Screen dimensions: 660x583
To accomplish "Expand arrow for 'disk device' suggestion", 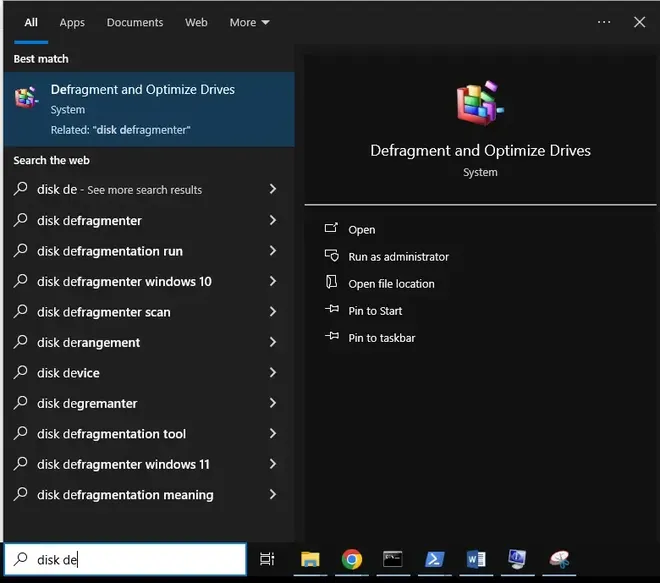I will tap(273, 373).
